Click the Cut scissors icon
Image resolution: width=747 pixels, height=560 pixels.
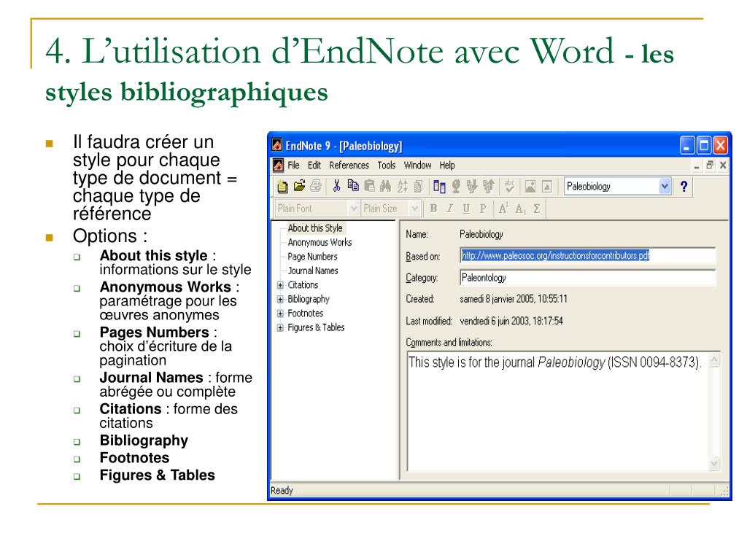tap(336, 186)
